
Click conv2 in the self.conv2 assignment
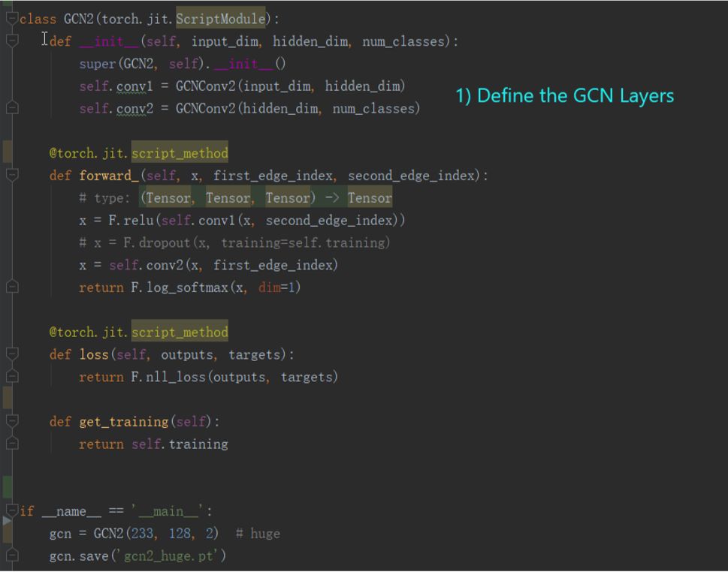click(134, 109)
